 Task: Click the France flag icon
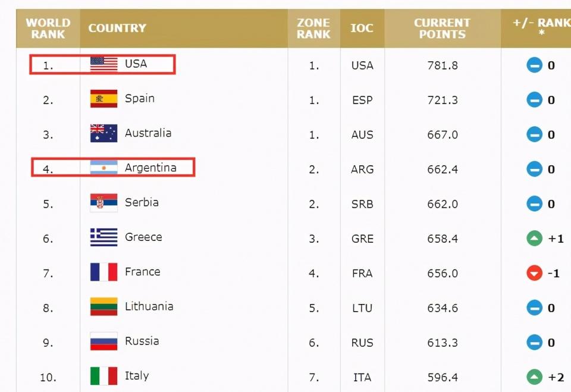pyautogui.click(x=103, y=272)
